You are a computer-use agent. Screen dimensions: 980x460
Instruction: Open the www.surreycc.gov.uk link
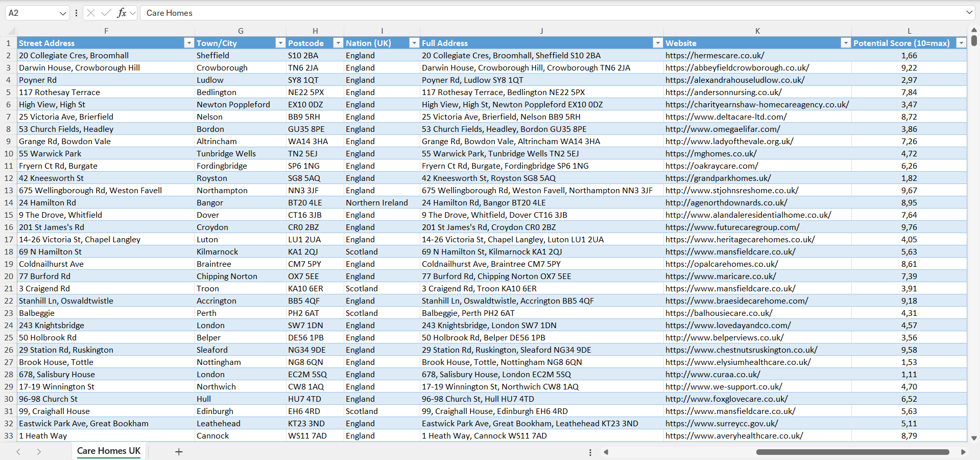click(722, 423)
